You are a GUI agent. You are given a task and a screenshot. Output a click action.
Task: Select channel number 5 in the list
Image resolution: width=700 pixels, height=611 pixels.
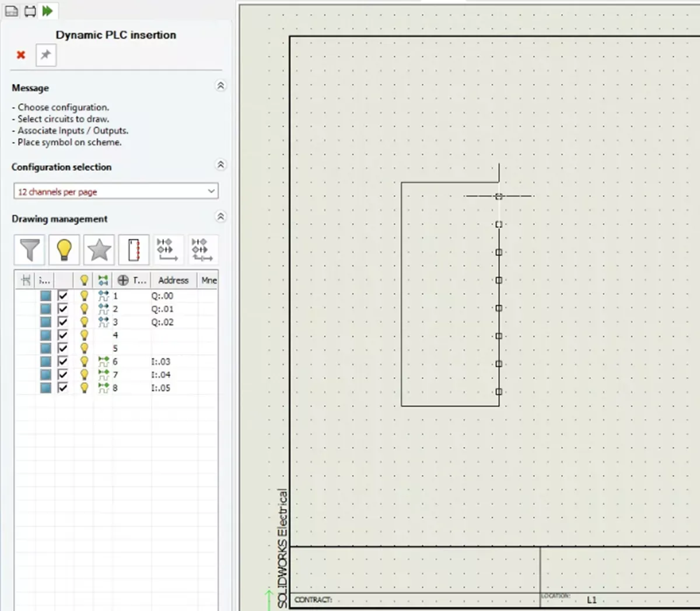click(115, 348)
